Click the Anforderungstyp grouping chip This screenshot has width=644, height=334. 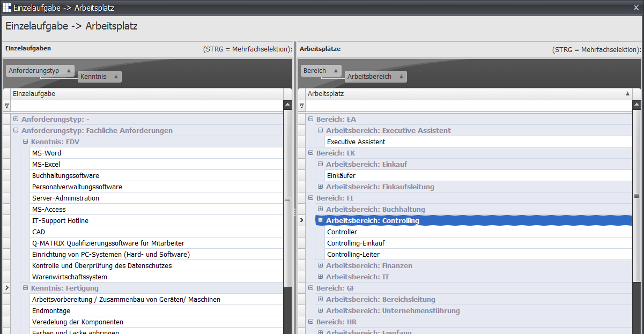tap(40, 71)
